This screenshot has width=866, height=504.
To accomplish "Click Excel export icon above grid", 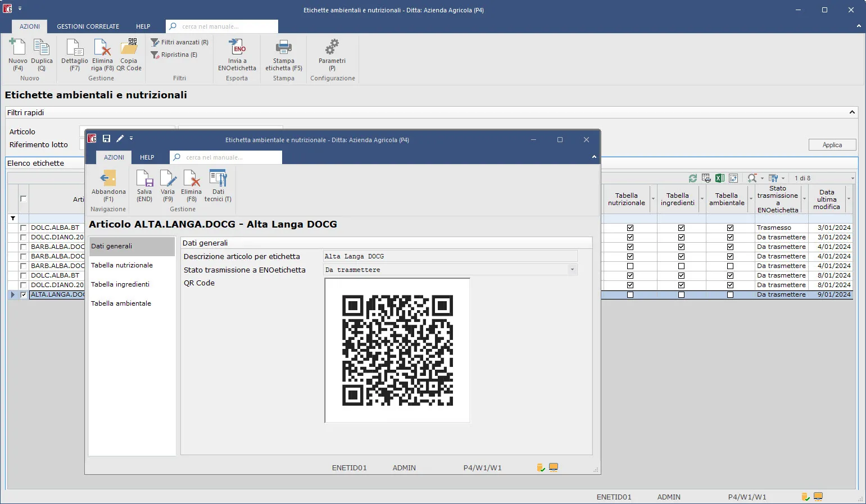I will 720,178.
